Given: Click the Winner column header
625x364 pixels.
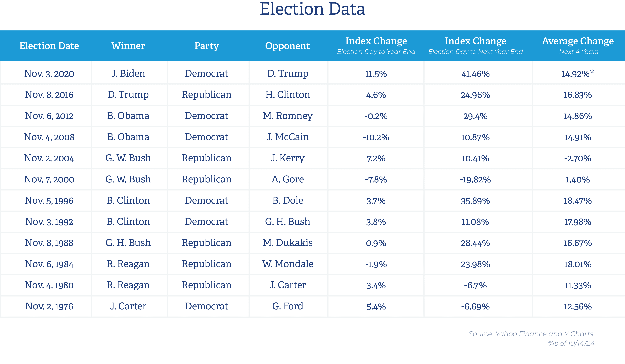Looking at the screenshot, I should tap(128, 46).
